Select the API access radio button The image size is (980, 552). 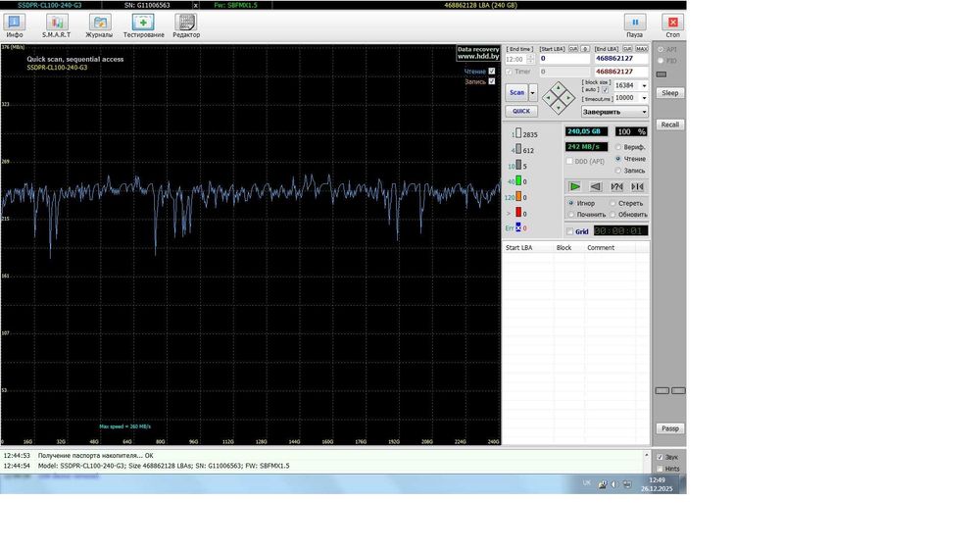coord(661,49)
